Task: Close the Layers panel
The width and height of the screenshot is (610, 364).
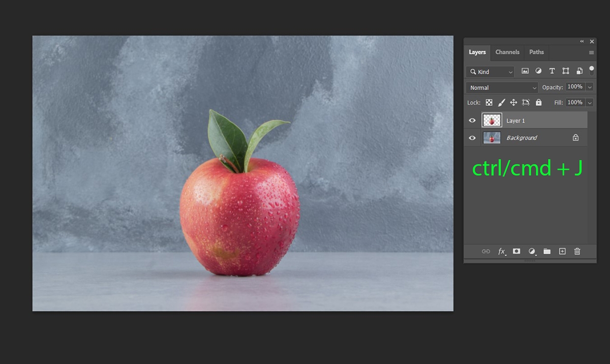Action: [592, 41]
